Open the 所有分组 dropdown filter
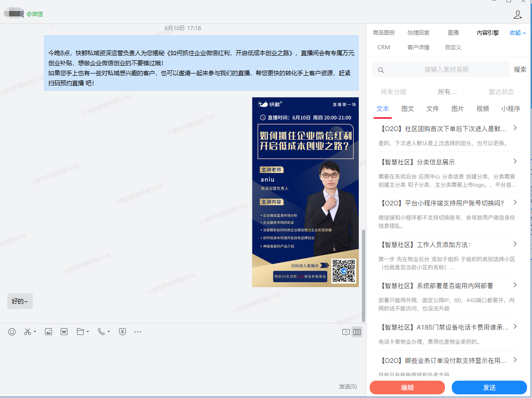Image resolution: width=532 pixels, height=398 pixels. pyautogui.click(x=393, y=92)
